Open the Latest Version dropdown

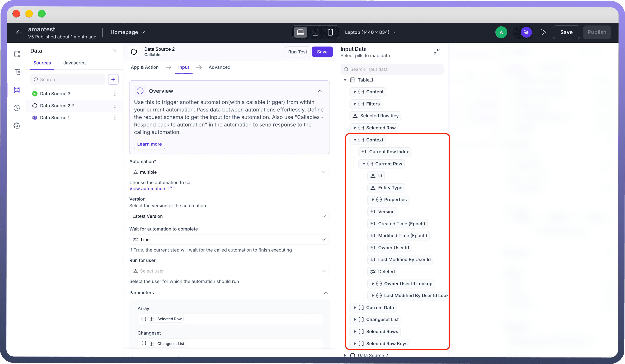pyautogui.click(x=229, y=216)
